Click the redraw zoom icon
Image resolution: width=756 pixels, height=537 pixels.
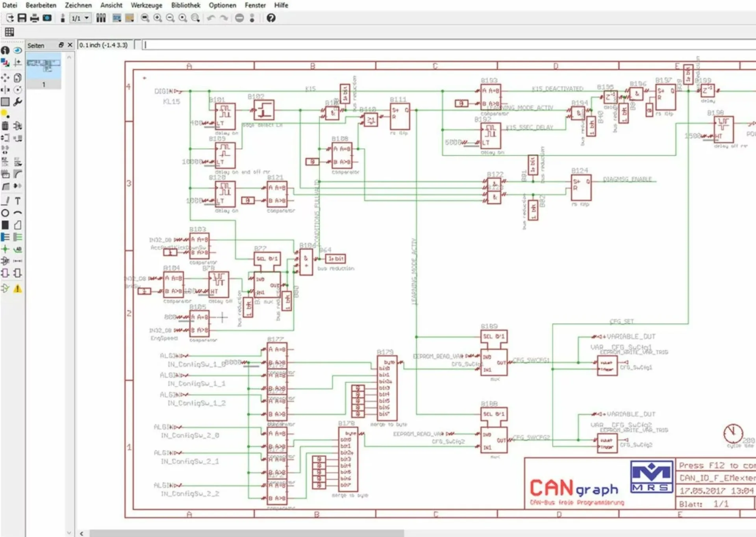(x=183, y=18)
